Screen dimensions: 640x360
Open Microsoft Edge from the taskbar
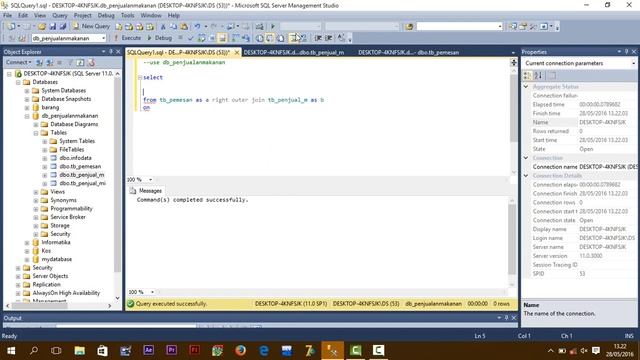(x=264, y=351)
